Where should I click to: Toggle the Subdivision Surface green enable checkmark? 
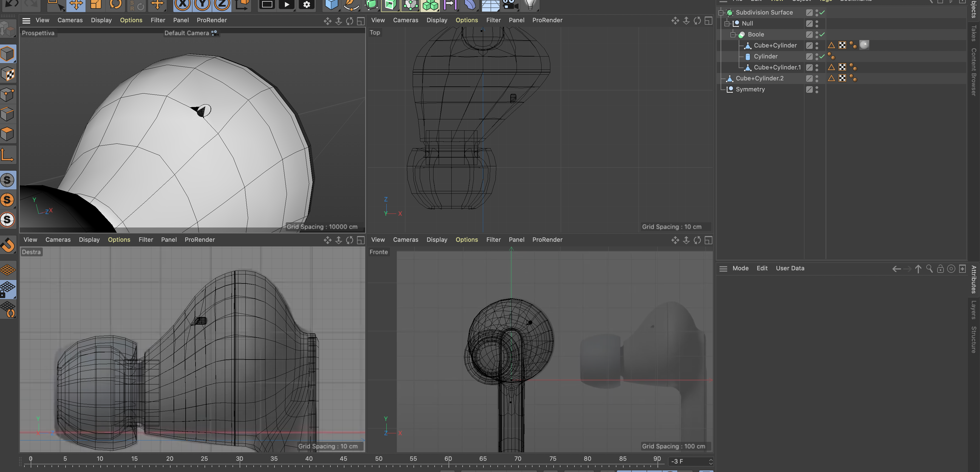click(822, 13)
